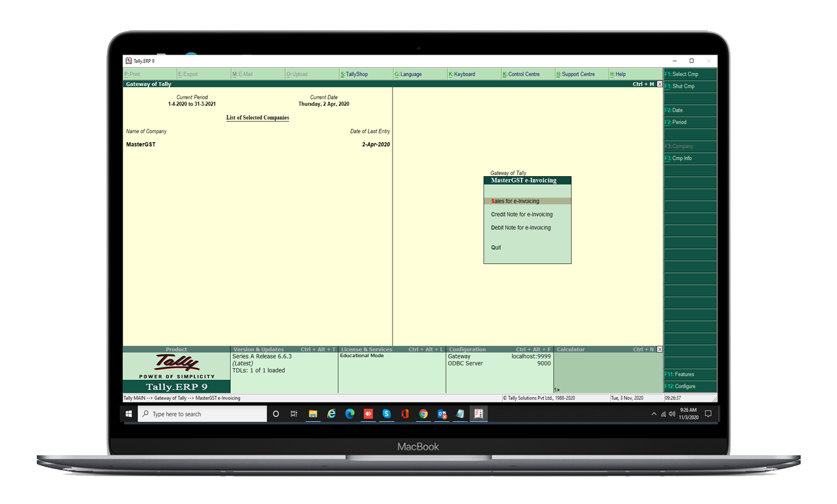
Task: Click F12: Configure side button
Action: point(690,386)
